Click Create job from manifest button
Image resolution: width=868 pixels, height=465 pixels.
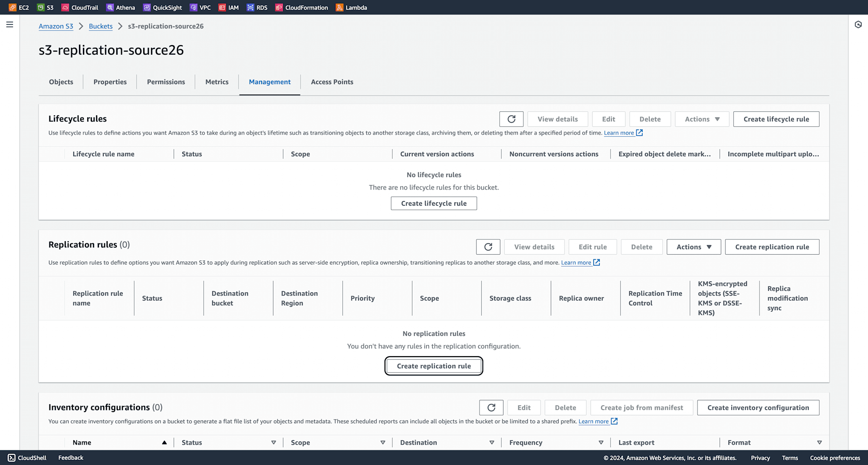641,408
